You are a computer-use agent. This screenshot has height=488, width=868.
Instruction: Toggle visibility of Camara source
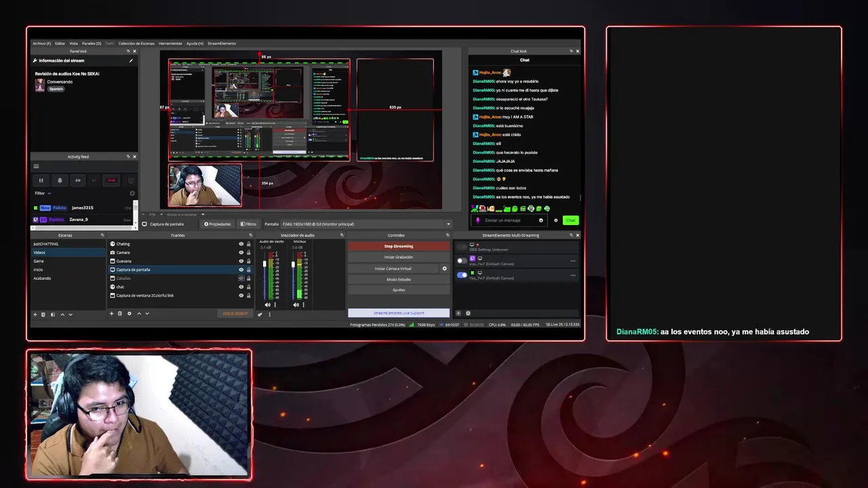241,252
